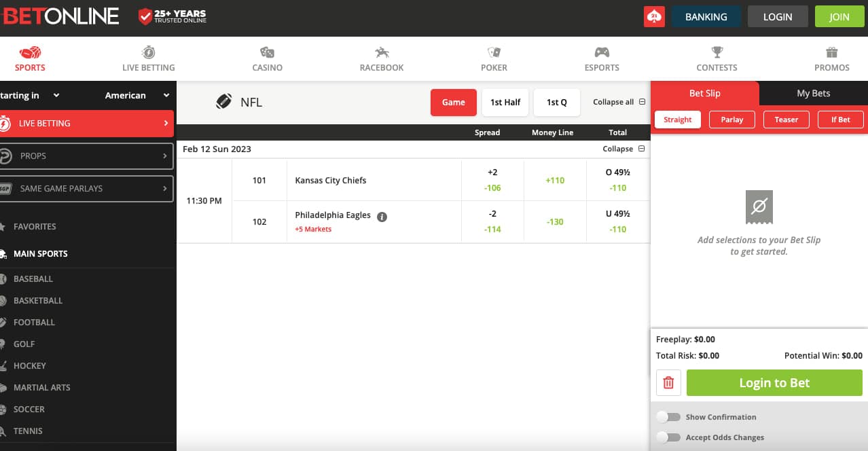
Task: Click the green Join button
Action: tap(839, 17)
